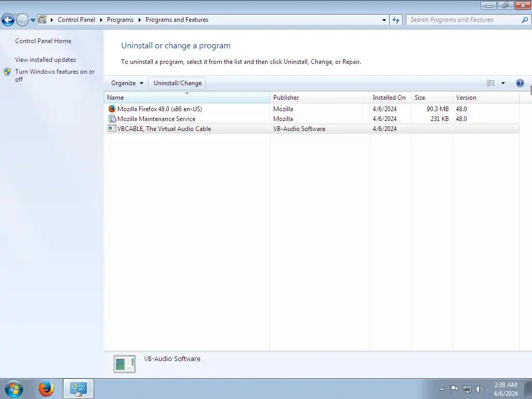The width and height of the screenshot is (532, 399).
Task: Minimize the Programs and Features window
Action: 488,5
